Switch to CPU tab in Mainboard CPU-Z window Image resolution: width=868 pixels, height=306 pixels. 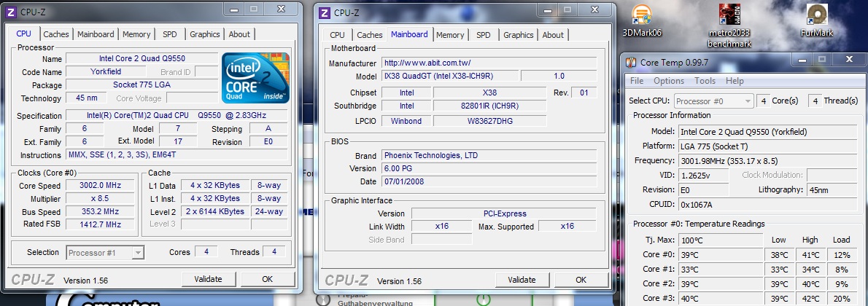coord(337,35)
